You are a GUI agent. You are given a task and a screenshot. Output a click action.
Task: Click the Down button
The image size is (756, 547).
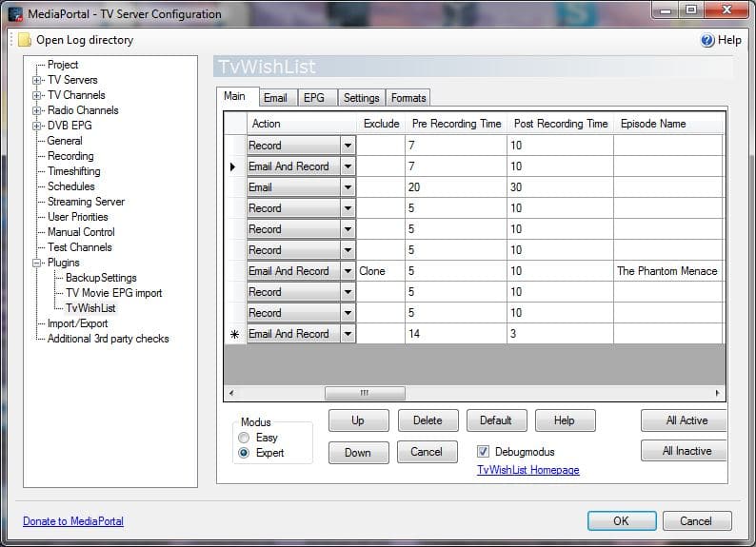click(358, 453)
